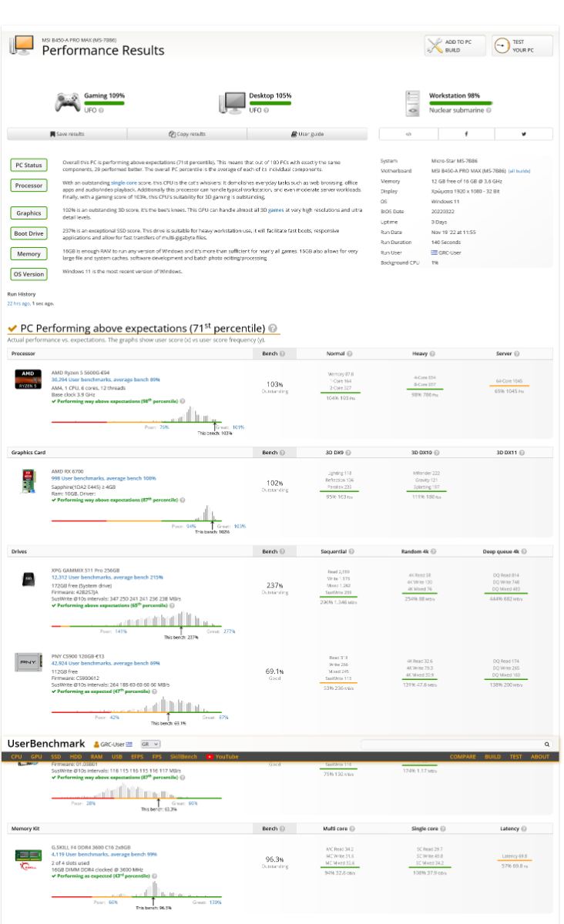
Task: Open '4,119 User benchmarks, average bench 99%' link
Action: coord(104,854)
